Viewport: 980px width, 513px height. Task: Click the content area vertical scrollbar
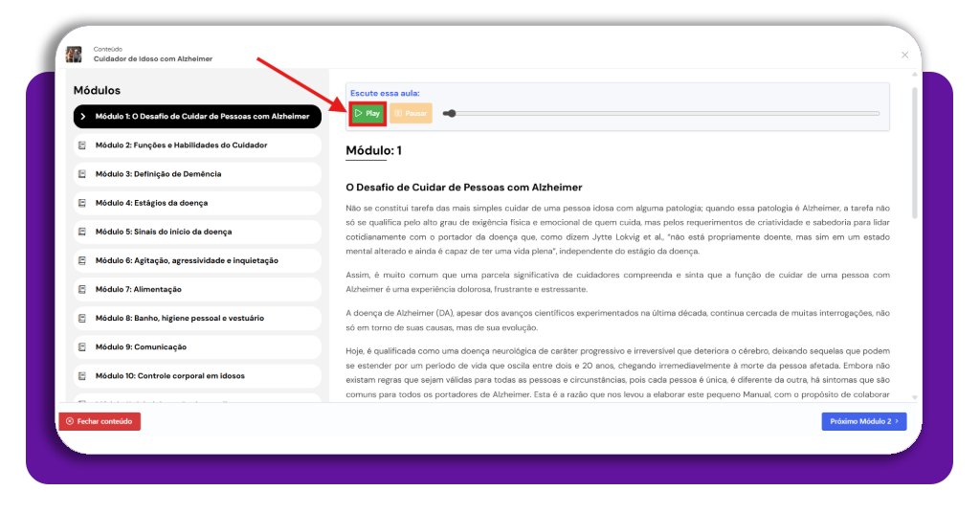coord(914,153)
